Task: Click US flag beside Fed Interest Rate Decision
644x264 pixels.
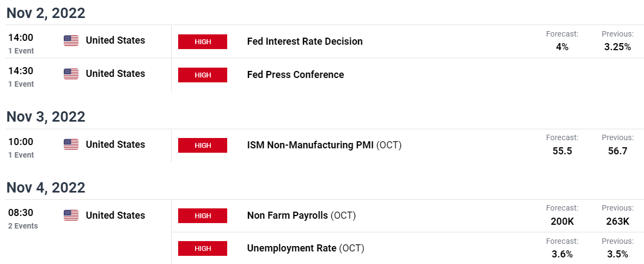Action: click(71, 41)
